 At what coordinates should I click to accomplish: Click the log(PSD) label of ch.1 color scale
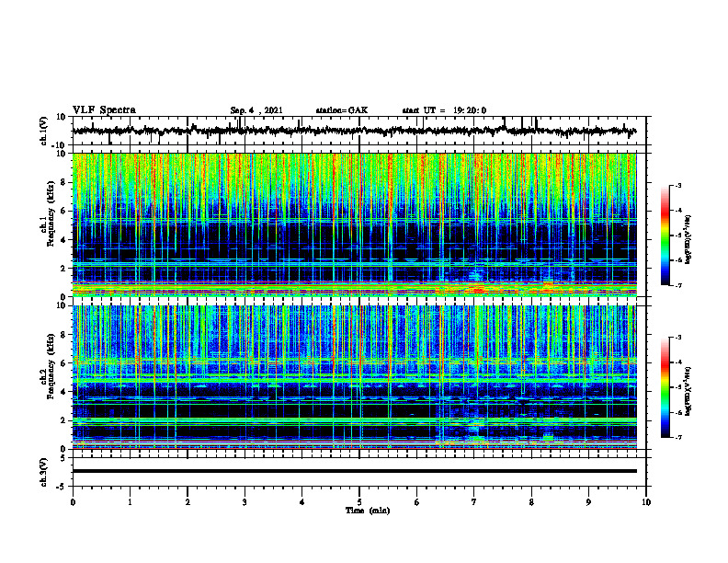point(688,239)
